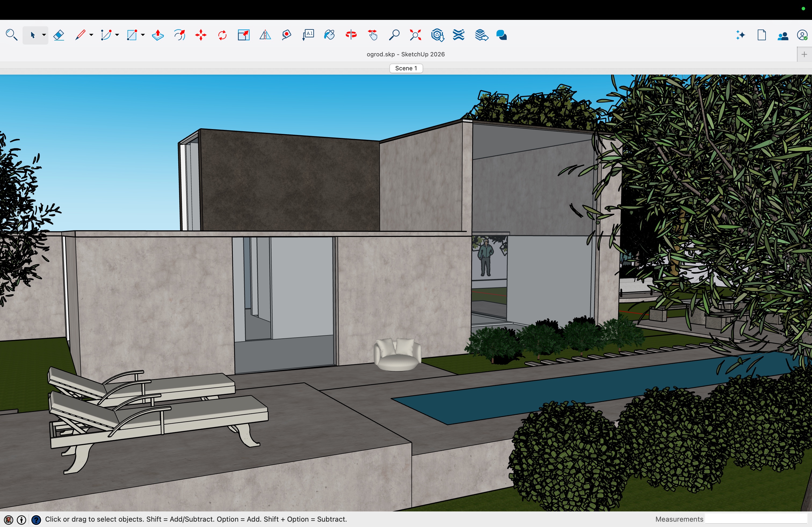Viewport: 812px width, 527px height.
Task: Select the Push/Pull tool
Action: 158,35
